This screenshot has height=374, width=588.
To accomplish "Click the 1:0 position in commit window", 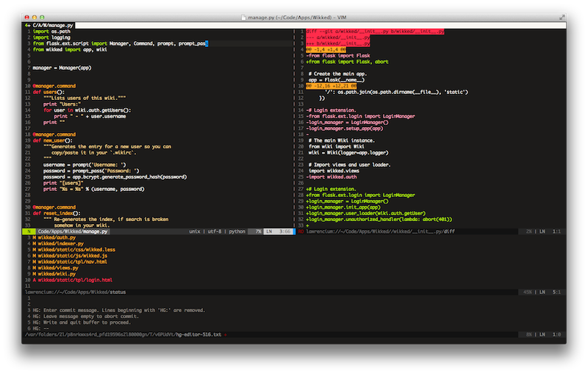I will [556, 334].
